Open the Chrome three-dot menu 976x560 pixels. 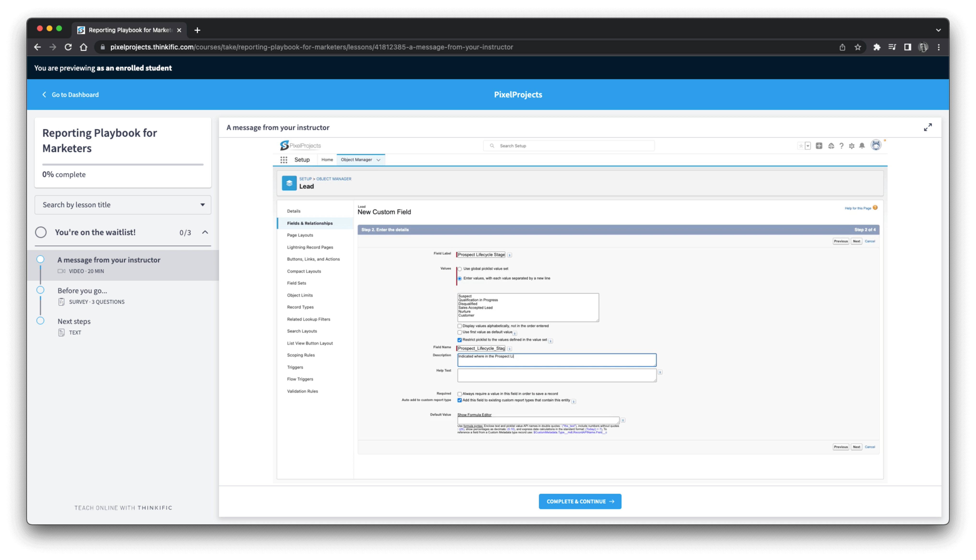click(x=939, y=47)
